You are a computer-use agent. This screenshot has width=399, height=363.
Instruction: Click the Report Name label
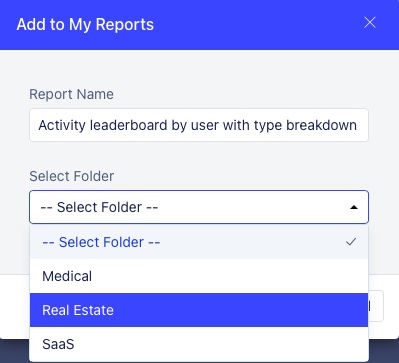71,94
